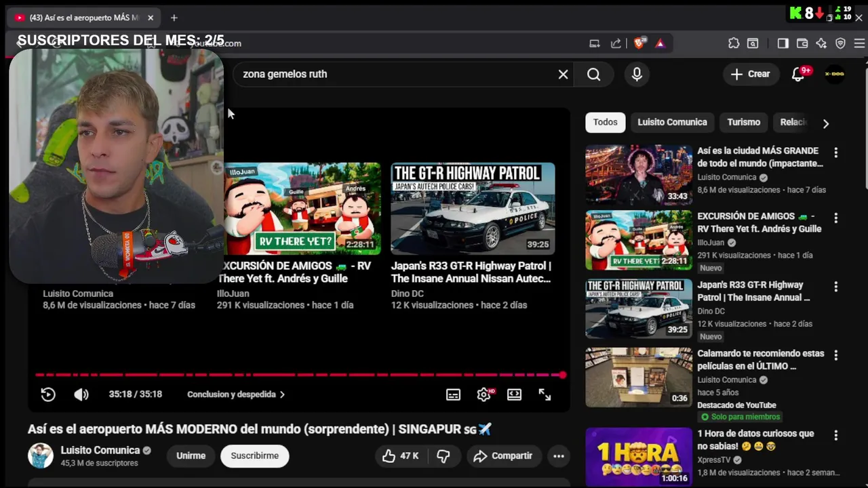The image size is (868, 488).
Task: Open 'Dino DC' channel in sidebar
Action: [711, 311]
